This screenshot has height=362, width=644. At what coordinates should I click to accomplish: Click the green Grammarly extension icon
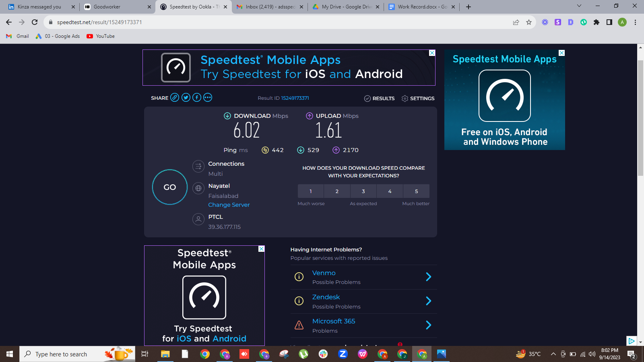coord(584,22)
